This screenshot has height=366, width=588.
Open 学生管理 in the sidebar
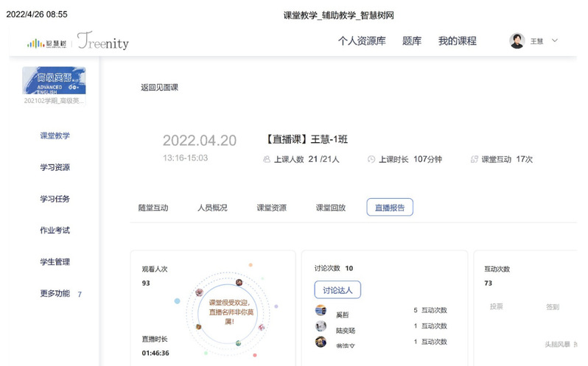pos(55,262)
